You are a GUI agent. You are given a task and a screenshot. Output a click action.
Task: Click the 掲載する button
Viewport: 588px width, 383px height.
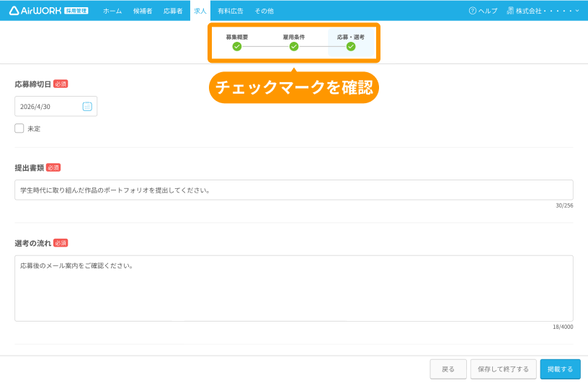pyautogui.click(x=560, y=369)
